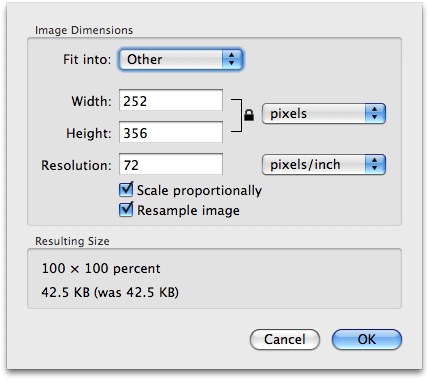Click the pixels/inch dropdown arrow button

pyautogui.click(x=375, y=165)
